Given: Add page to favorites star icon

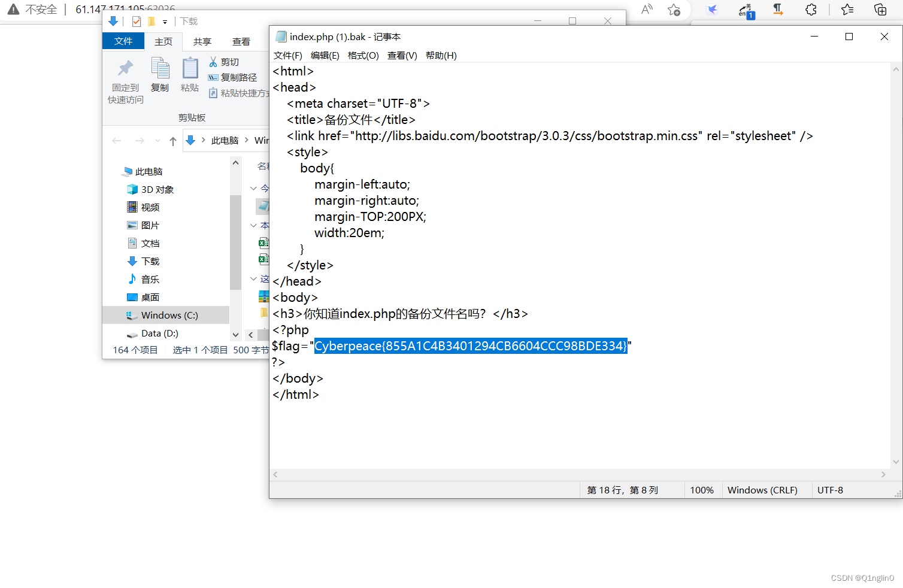Looking at the screenshot, I should tap(674, 10).
